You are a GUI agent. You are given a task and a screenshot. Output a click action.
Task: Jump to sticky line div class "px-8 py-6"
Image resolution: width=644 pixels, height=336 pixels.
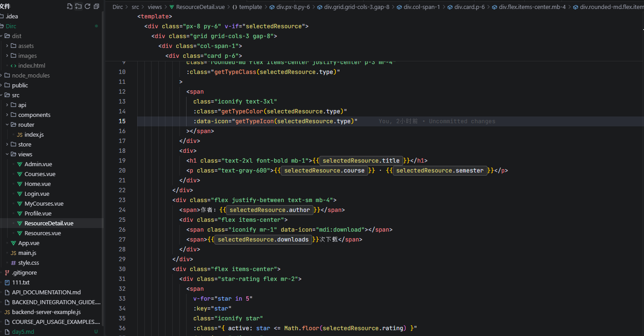click(x=226, y=26)
